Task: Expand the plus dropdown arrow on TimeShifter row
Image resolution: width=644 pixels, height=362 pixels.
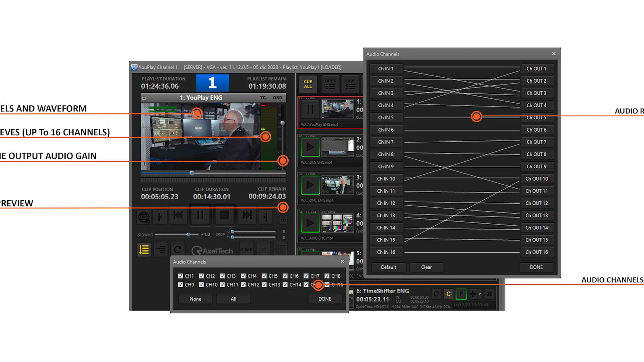Action: (x=480, y=294)
